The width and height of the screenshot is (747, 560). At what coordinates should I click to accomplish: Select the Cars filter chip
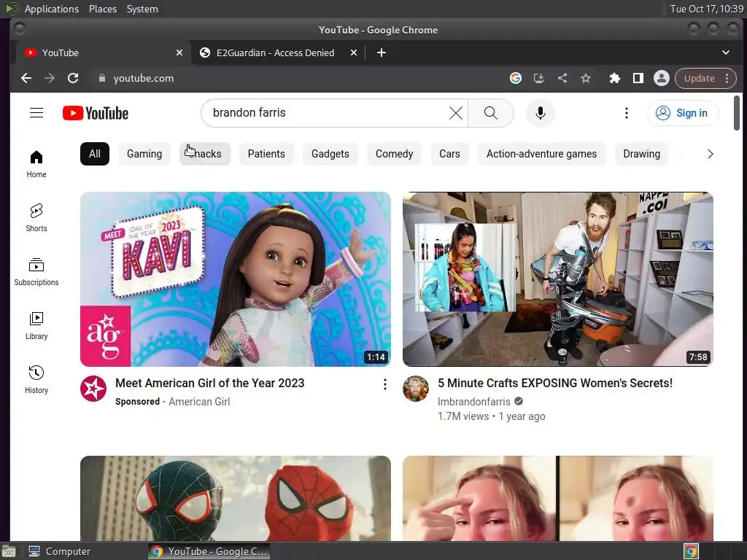pos(449,154)
